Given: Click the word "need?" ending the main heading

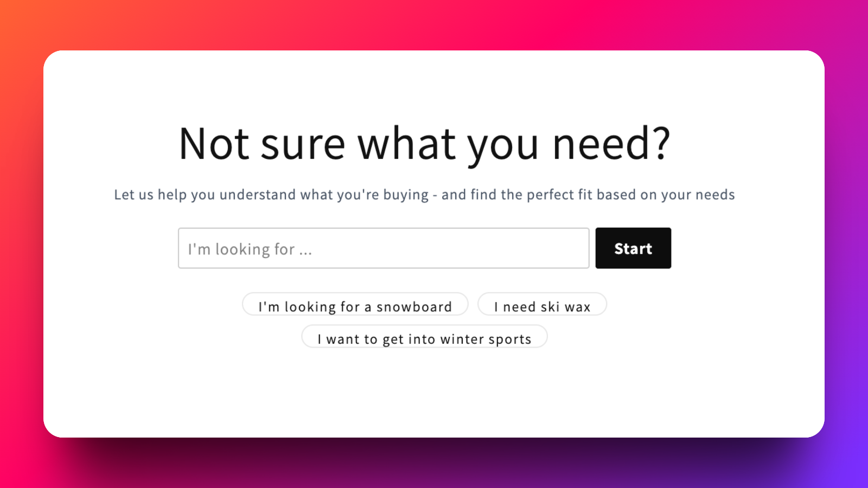Looking at the screenshot, I should [x=611, y=144].
